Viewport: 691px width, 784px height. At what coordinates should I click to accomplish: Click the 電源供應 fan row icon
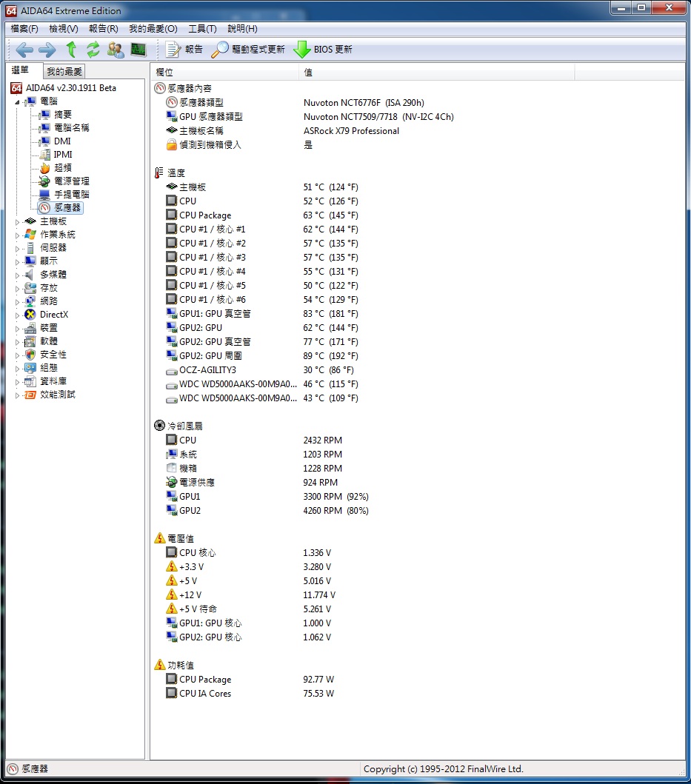pos(172,482)
